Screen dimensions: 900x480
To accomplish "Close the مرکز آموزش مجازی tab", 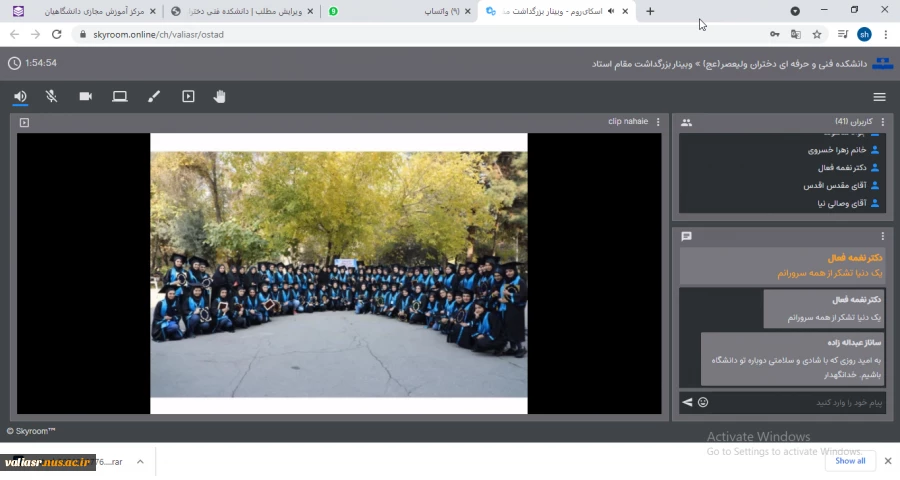I will coord(153,11).
